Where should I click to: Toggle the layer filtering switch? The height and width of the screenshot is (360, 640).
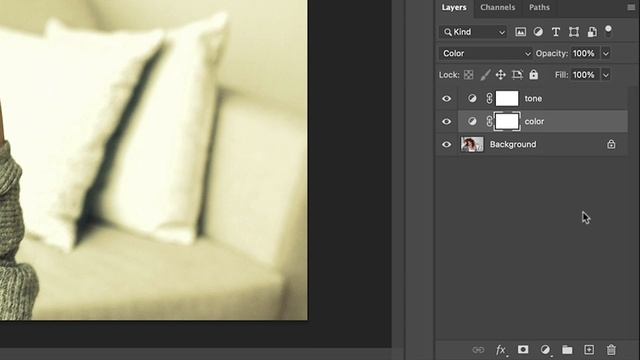(x=608, y=31)
